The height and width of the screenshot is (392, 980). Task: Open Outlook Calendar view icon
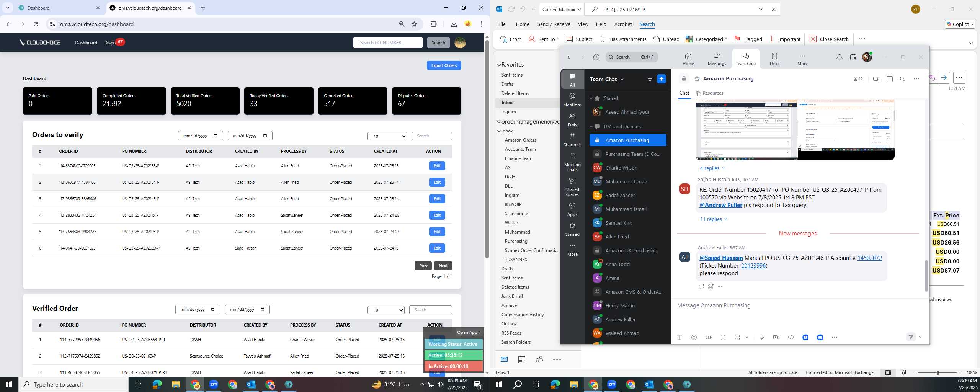(x=521, y=359)
